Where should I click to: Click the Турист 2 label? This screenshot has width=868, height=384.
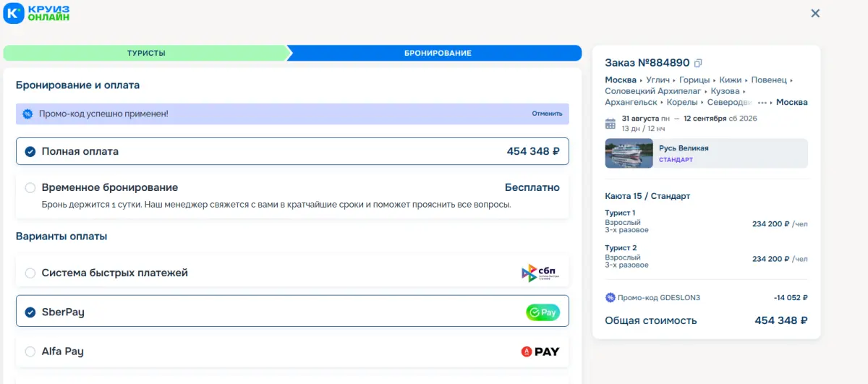tap(621, 248)
